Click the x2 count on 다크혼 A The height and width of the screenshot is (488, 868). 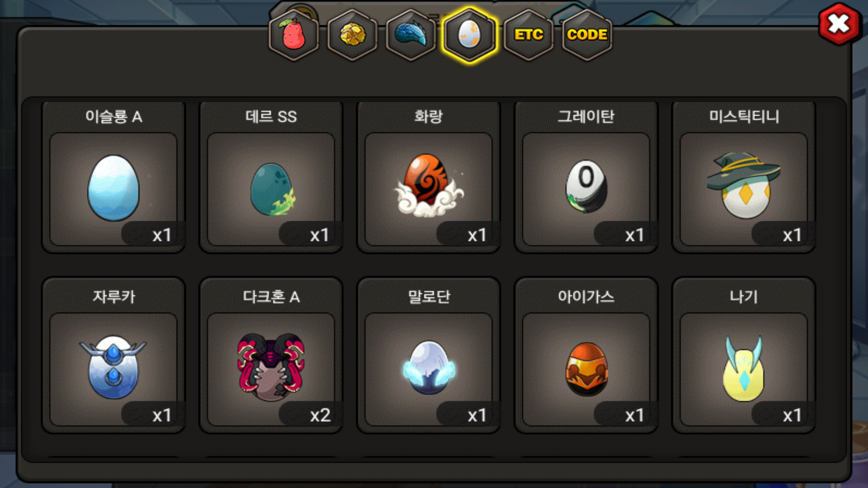(x=320, y=415)
